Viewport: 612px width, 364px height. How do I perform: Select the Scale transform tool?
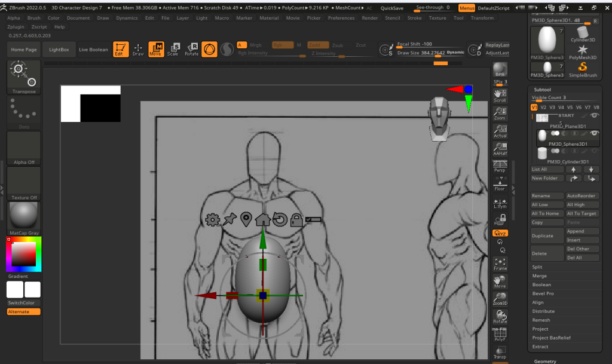(173, 49)
